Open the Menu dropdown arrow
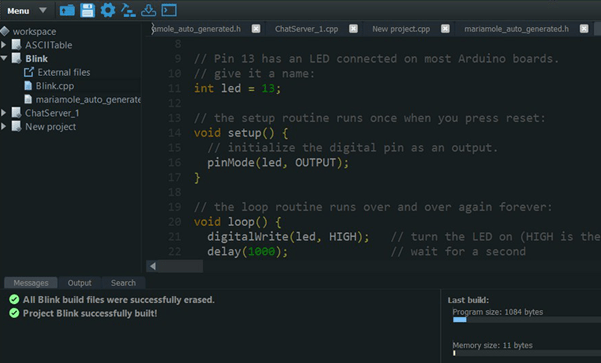 [43, 10]
